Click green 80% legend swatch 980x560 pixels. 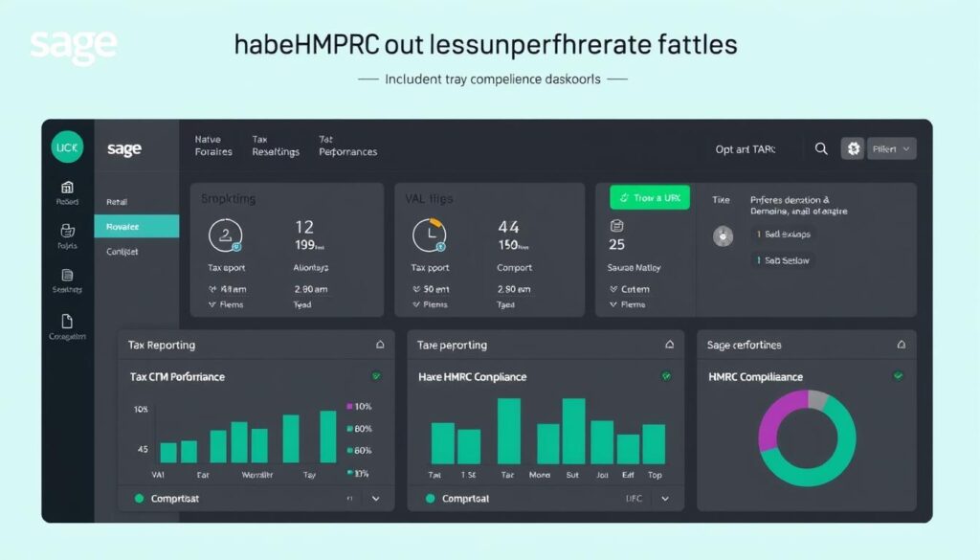pos(349,428)
